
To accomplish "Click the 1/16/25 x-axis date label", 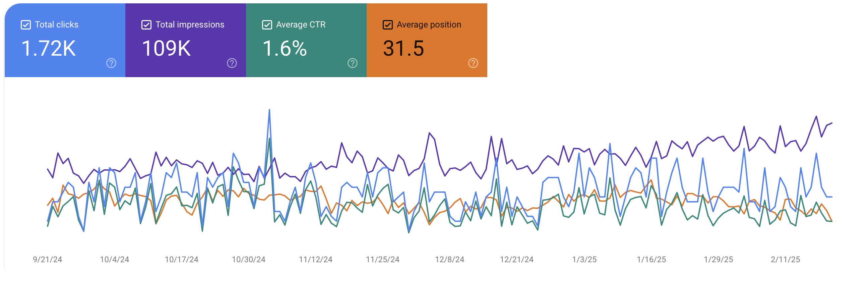I will click(651, 260).
